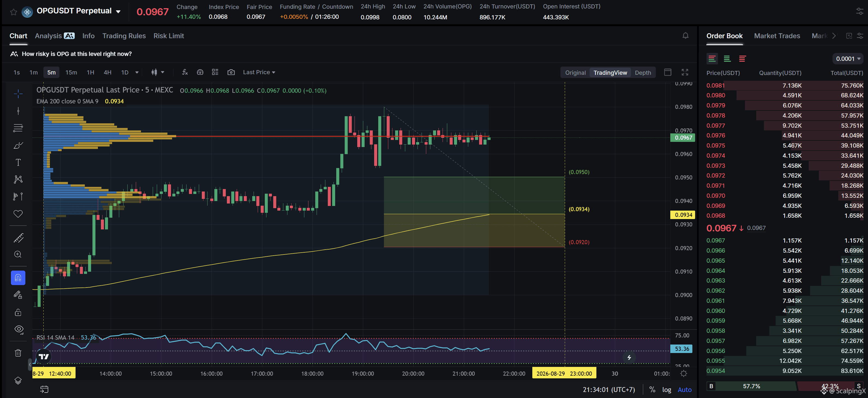Open the Last Price dropdown
The height and width of the screenshot is (398, 868).
tap(259, 72)
